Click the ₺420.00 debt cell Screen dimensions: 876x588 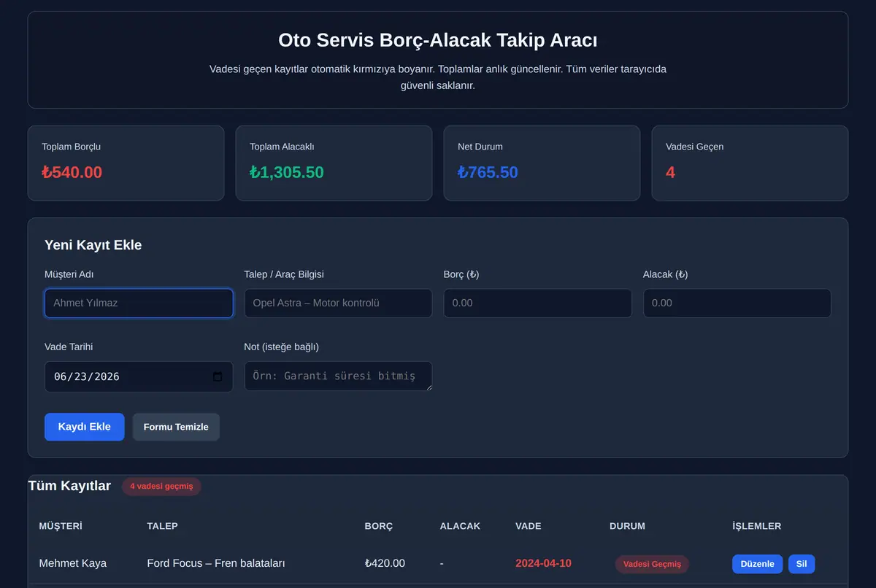point(385,563)
